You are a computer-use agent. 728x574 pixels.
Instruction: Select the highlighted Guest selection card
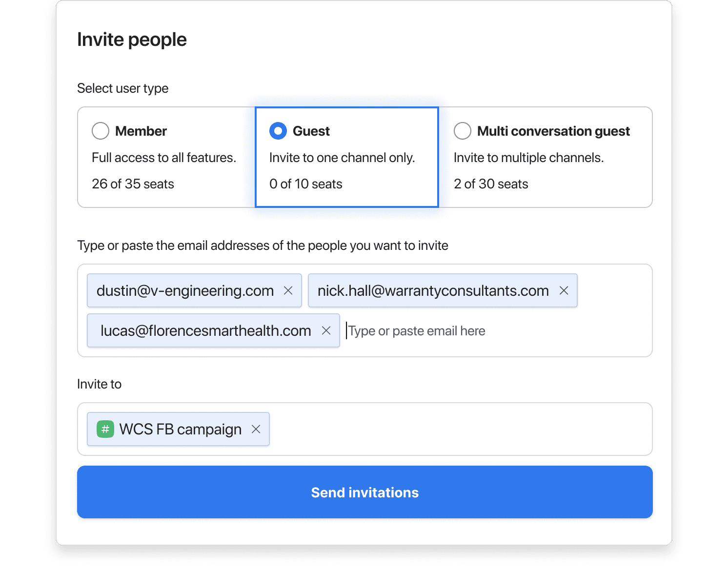click(346, 156)
